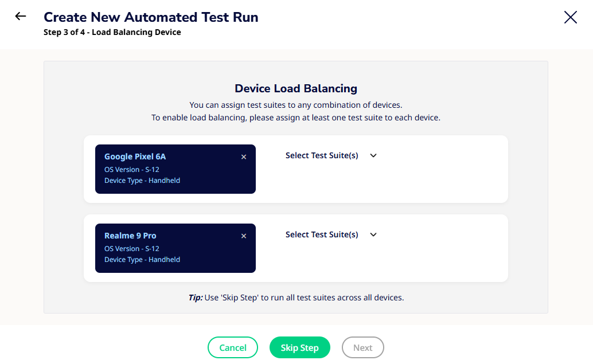
Task: Click the Tip text about Skip Step
Action: pyautogui.click(x=296, y=298)
